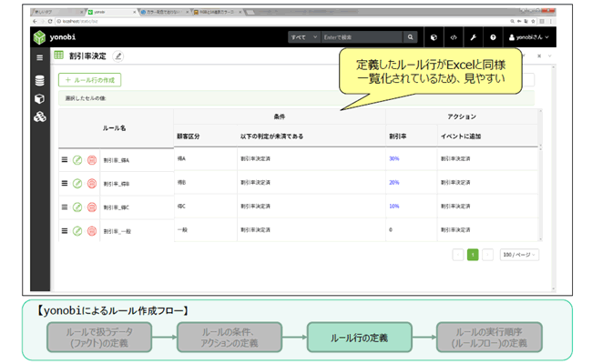Screen dimensions: 592x364
Task: Select the 得C customer category cell
Action: [206, 207]
